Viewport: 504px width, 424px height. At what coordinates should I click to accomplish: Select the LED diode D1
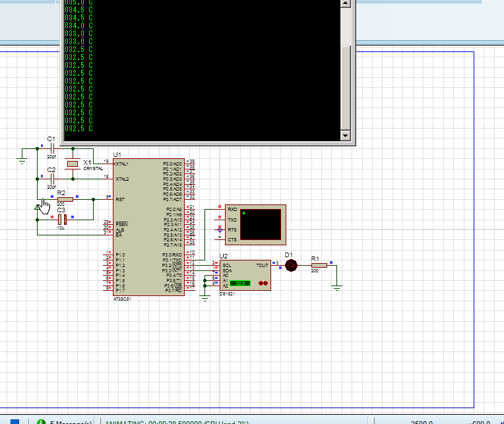(291, 265)
